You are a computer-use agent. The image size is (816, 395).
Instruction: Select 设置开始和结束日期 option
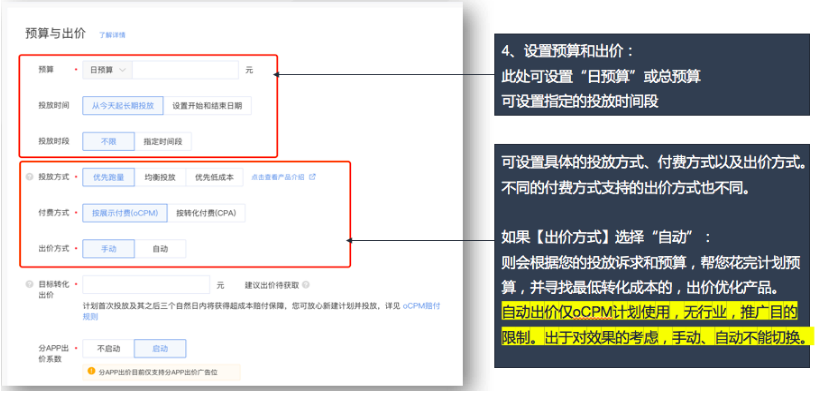(x=207, y=105)
